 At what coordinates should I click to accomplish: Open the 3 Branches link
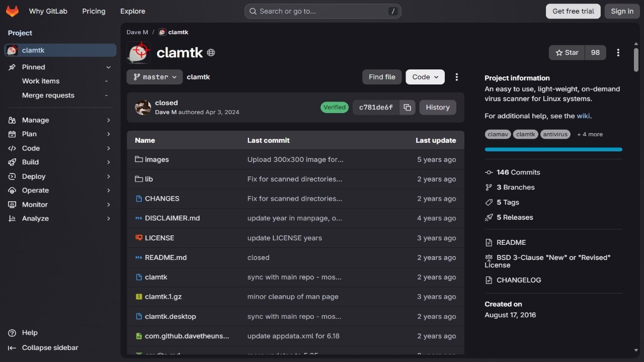pyautogui.click(x=516, y=187)
